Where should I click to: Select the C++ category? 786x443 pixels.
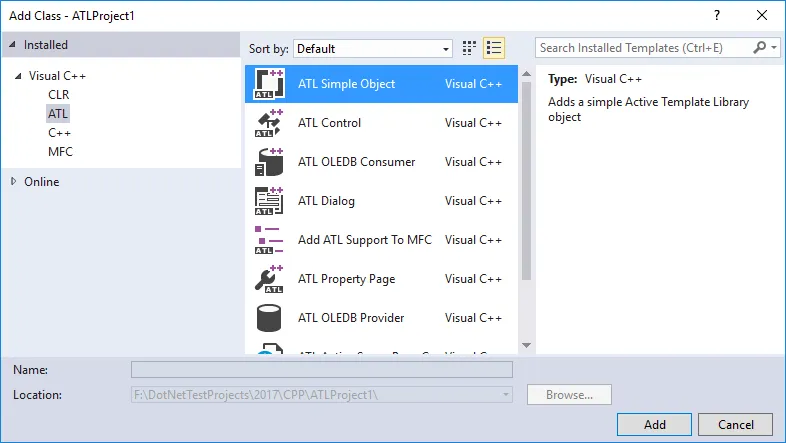(x=59, y=133)
